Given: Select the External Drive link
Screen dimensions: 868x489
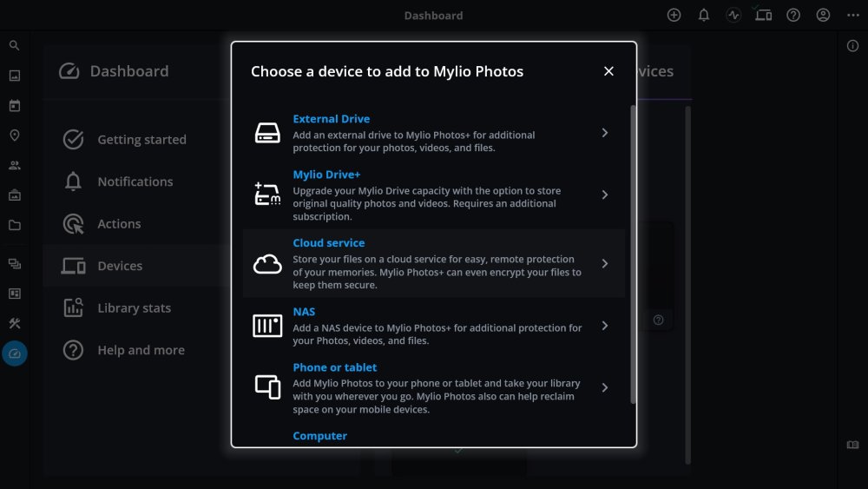Looking at the screenshot, I should [x=331, y=118].
